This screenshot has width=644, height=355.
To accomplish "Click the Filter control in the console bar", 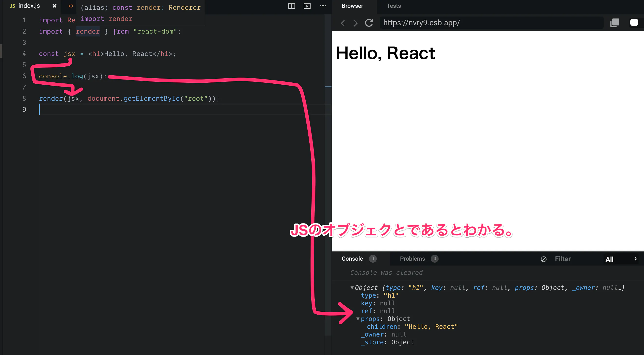I will click(563, 259).
